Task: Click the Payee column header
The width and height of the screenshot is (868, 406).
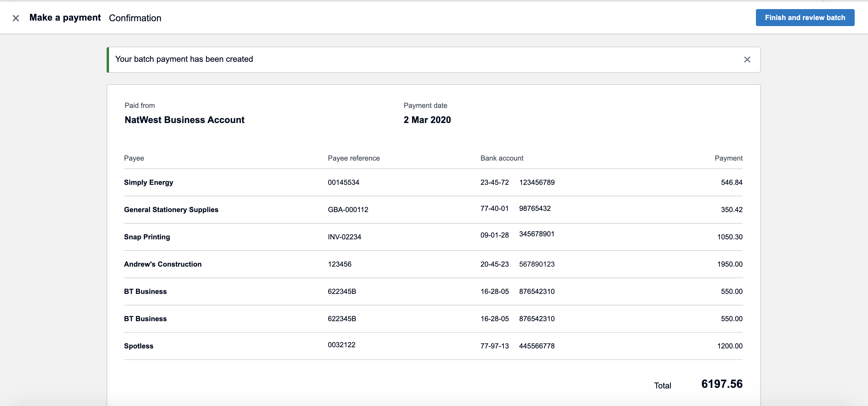Action: point(134,158)
